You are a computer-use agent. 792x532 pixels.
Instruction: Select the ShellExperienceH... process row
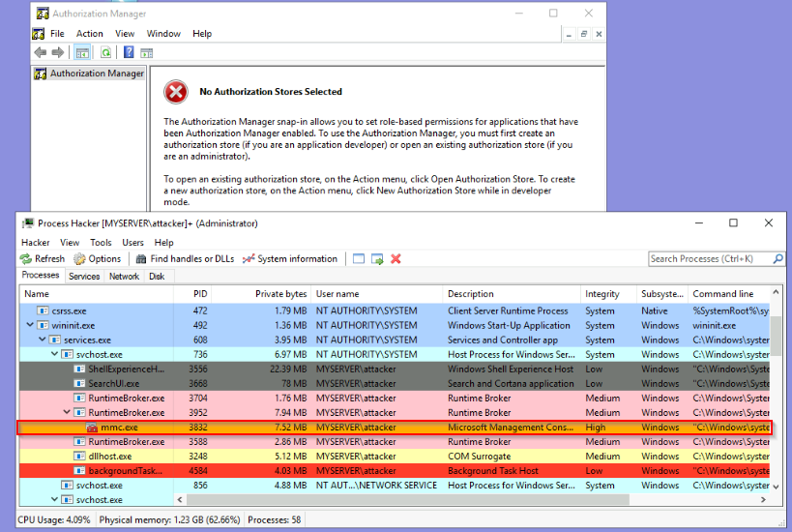pos(395,369)
